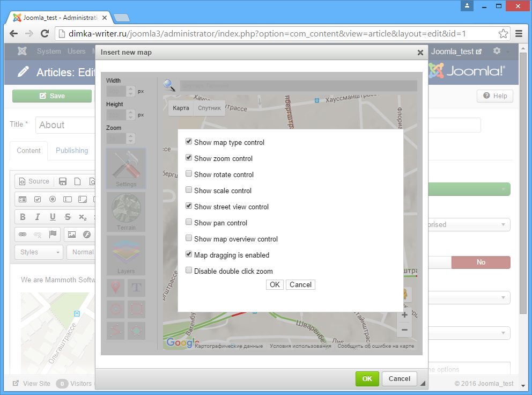
Task: Click the Width spinner arrows
Action: point(131,91)
